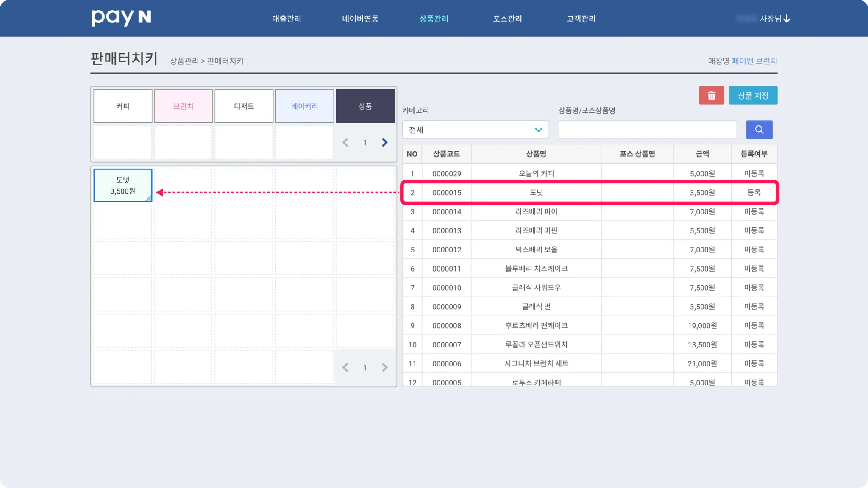Image resolution: width=868 pixels, height=488 pixels.
Task: Click the red trash delete icon
Action: pyautogui.click(x=711, y=95)
